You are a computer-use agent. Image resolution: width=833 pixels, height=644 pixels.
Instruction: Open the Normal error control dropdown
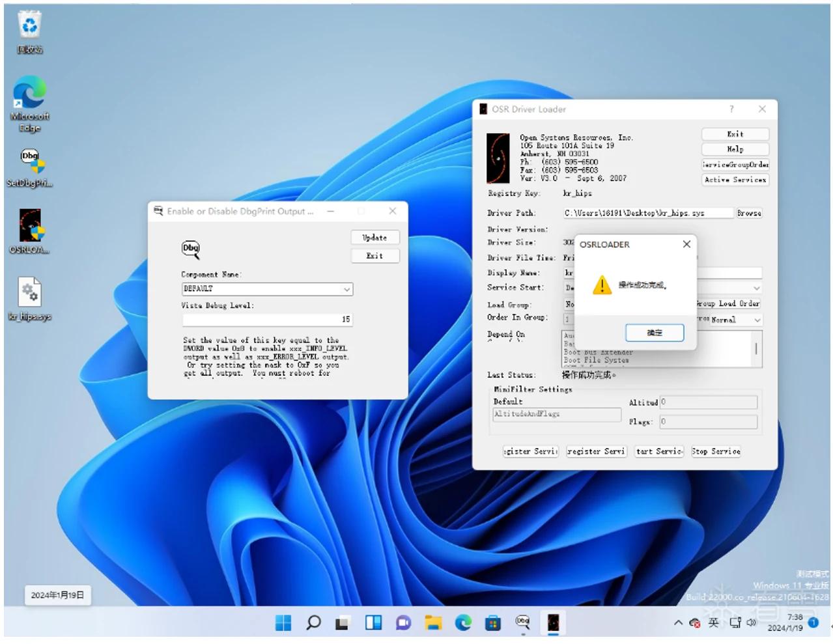point(736,320)
